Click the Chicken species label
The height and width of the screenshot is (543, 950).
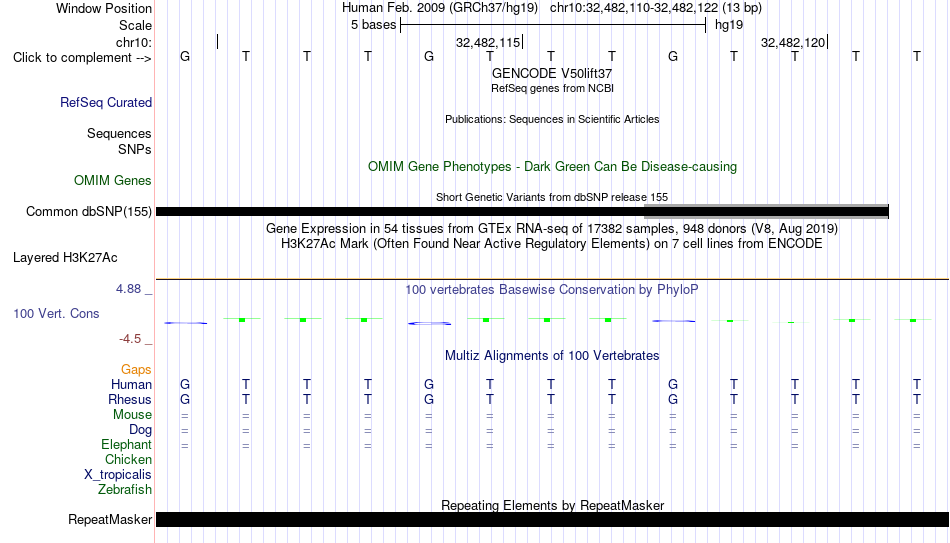[128, 460]
